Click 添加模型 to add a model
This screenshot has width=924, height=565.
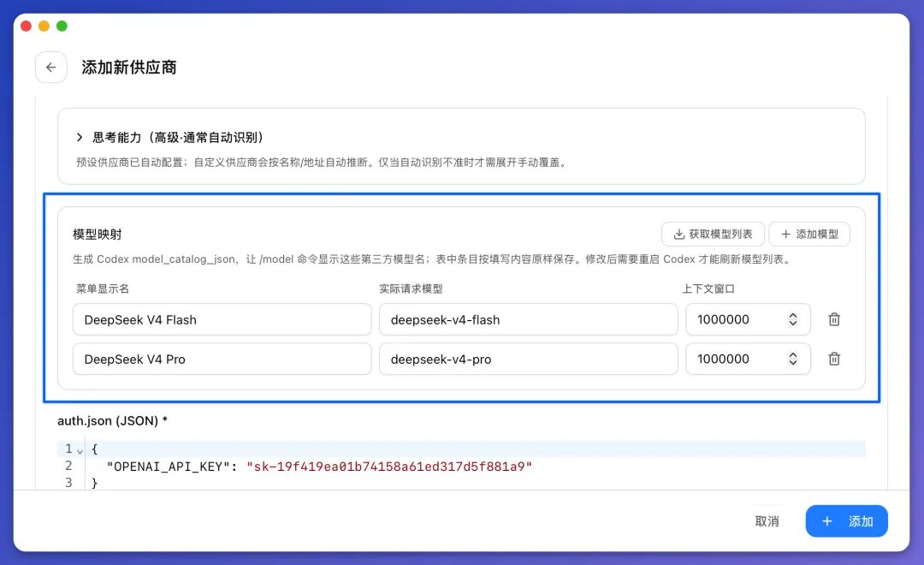[809, 235]
